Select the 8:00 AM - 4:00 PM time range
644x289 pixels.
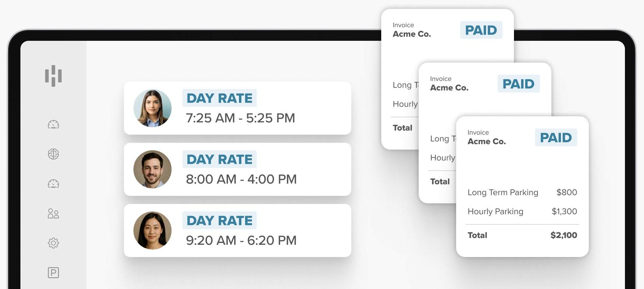(x=241, y=179)
